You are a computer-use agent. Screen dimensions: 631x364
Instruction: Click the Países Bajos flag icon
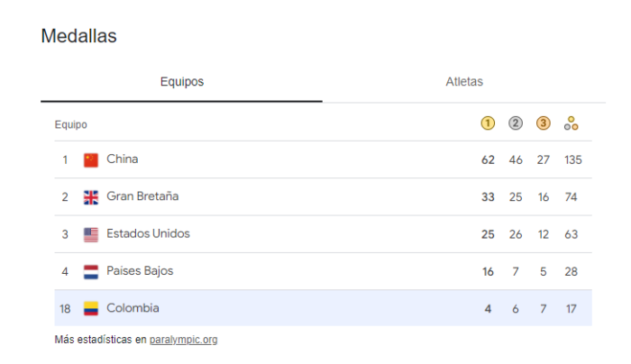[91, 271]
